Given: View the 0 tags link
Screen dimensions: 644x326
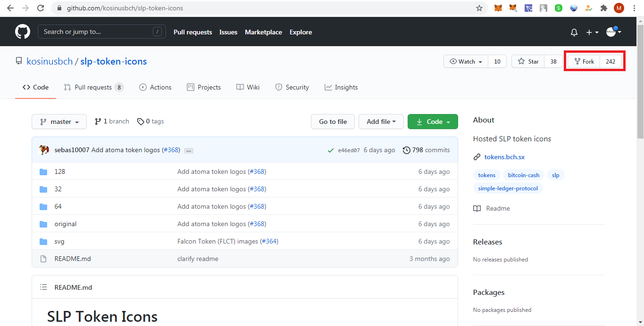Looking at the screenshot, I should click(x=151, y=122).
